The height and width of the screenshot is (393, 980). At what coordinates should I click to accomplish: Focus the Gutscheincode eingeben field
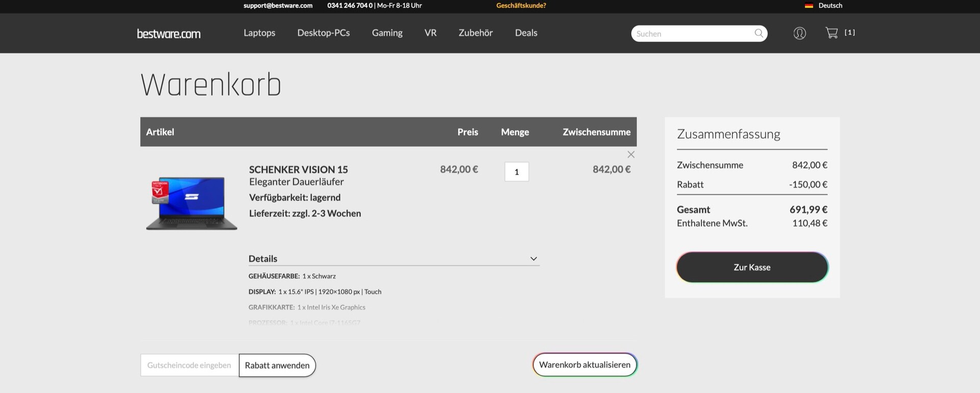point(189,365)
